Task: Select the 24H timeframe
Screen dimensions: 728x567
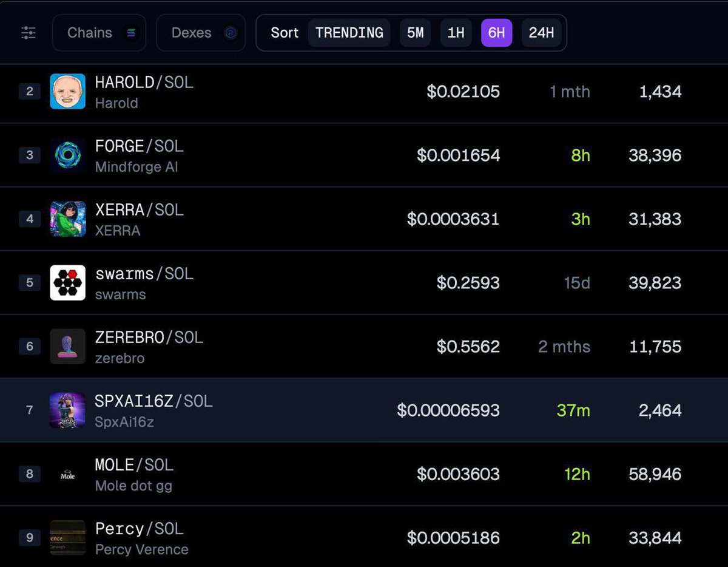Action: click(x=541, y=33)
